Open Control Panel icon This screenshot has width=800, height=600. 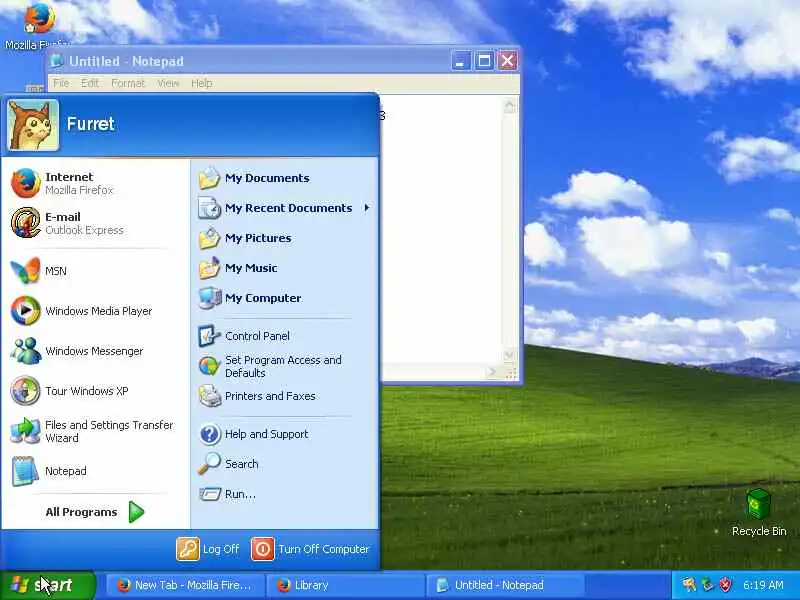(x=209, y=336)
